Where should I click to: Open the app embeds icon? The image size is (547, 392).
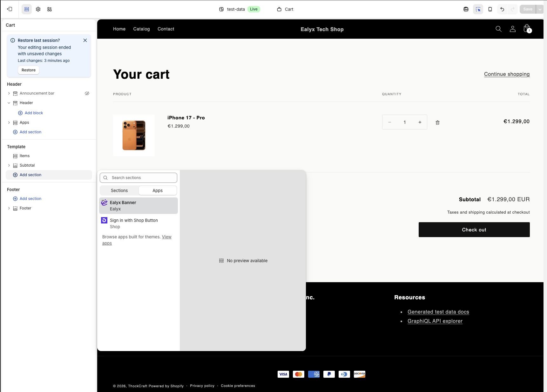(x=50, y=9)
